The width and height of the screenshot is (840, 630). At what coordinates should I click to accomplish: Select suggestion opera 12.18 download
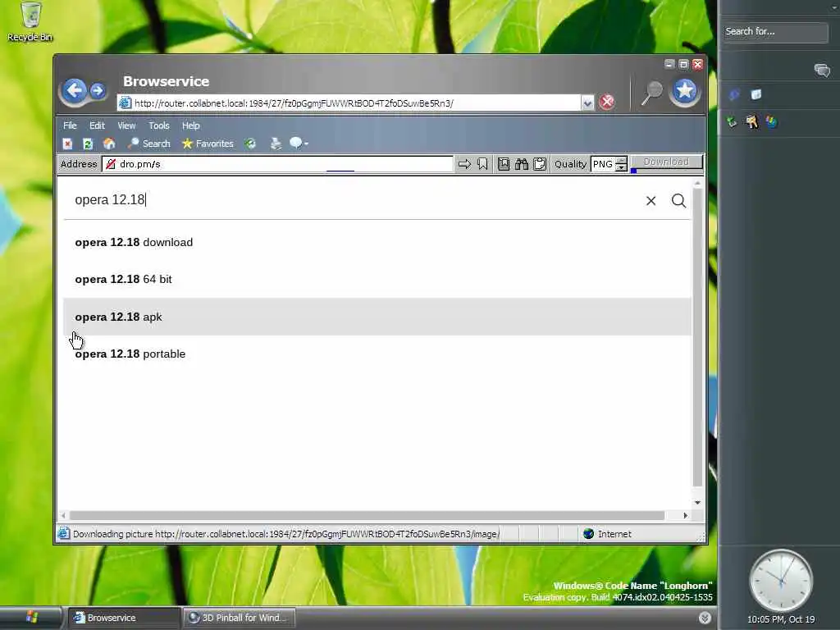tap(377, 242)
